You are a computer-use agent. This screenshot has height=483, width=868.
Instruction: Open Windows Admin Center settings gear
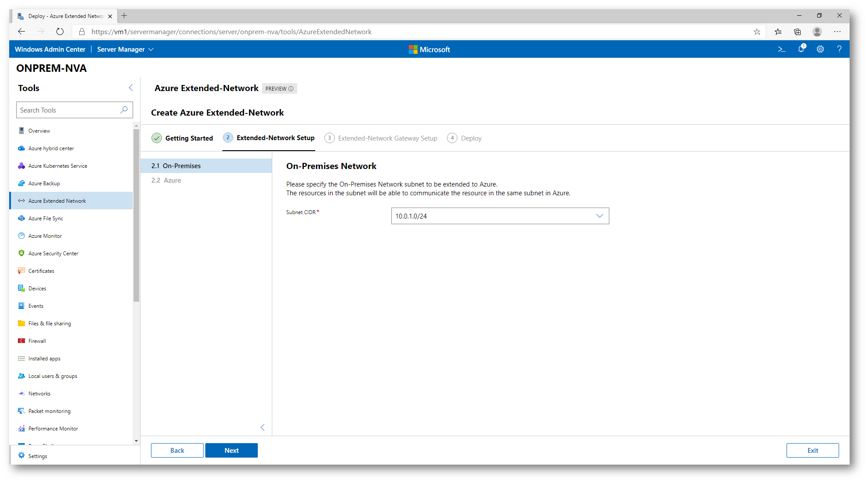[x=820, y=49]
